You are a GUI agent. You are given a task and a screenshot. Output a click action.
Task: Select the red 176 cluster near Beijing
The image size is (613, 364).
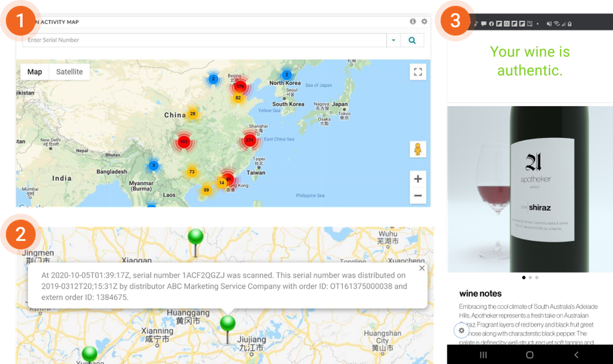click(240, 86)
